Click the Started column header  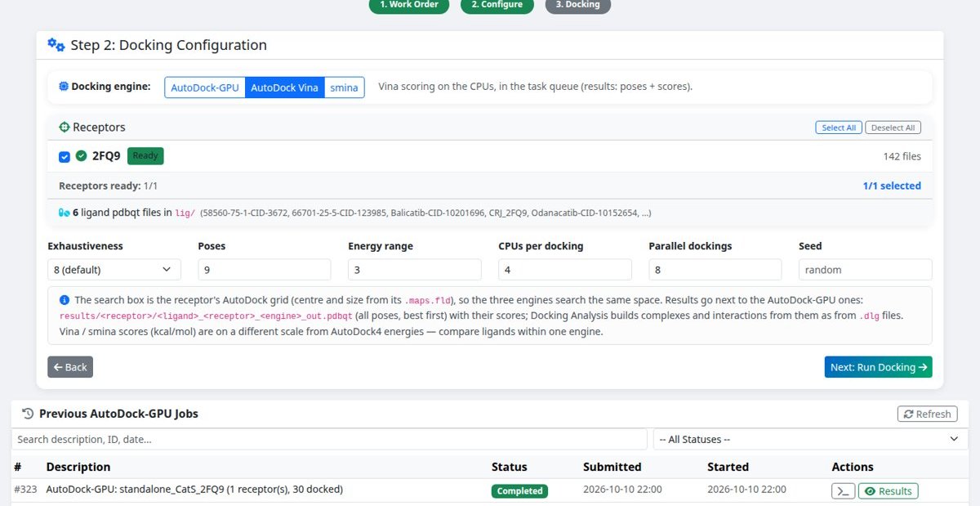click(728, 467)
